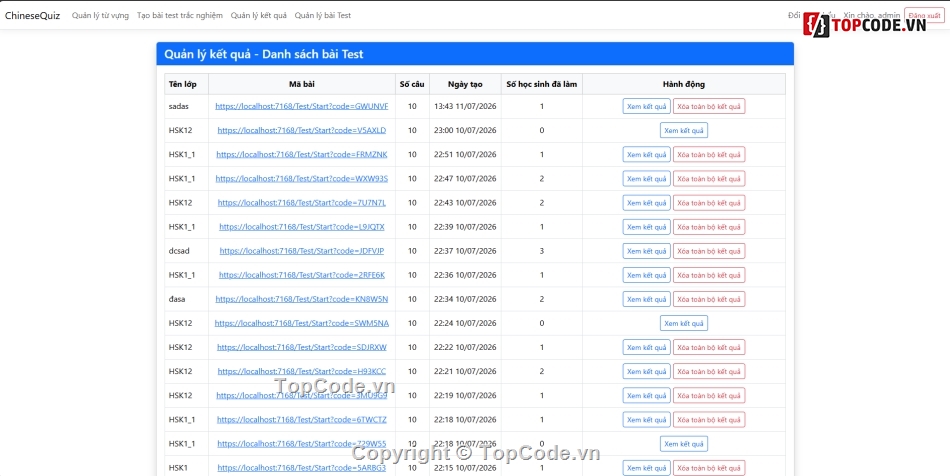The width and height of the screenshot is (950, 476).
Task: View results for the 0-student 22:18 HSK1_1 test
Action: pos(684,444)
